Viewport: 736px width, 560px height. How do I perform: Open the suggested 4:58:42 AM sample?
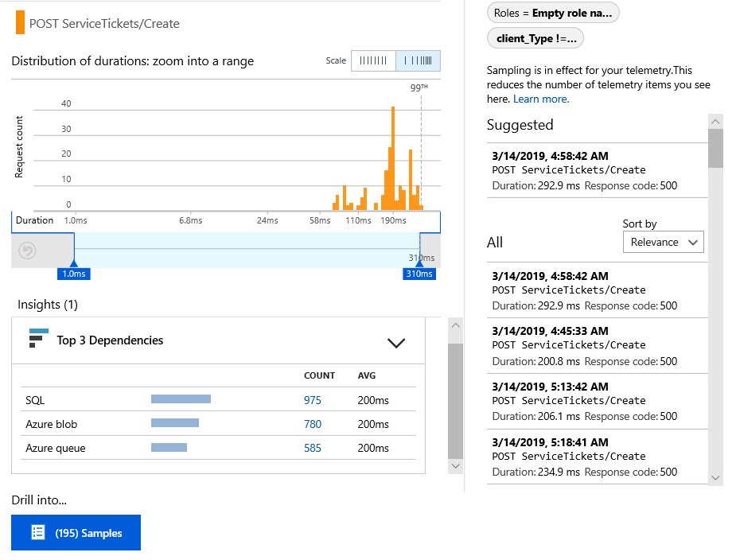pyautogui.click(x=597, y=170)
